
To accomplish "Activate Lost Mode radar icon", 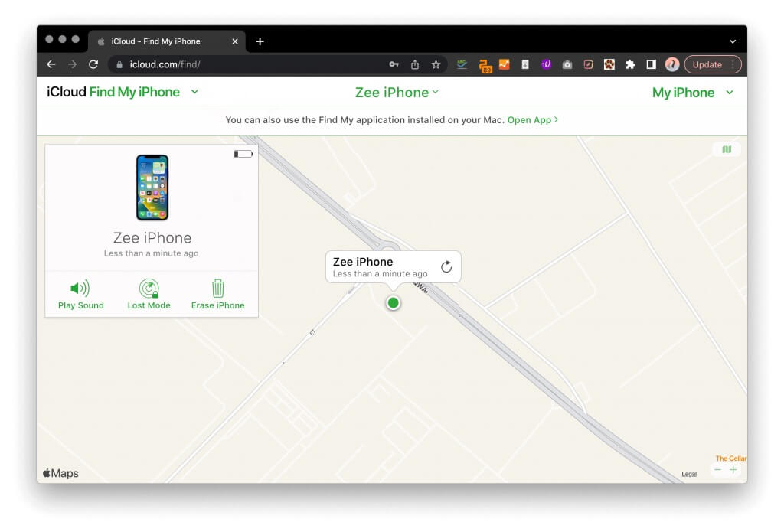I will point(149,289).
